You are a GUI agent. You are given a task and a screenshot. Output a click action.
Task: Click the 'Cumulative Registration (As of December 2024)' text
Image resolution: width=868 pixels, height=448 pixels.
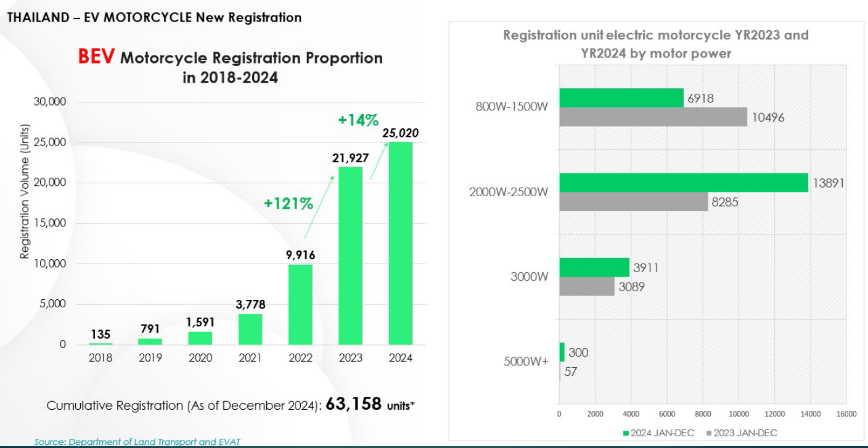click(x=184, y=406)
